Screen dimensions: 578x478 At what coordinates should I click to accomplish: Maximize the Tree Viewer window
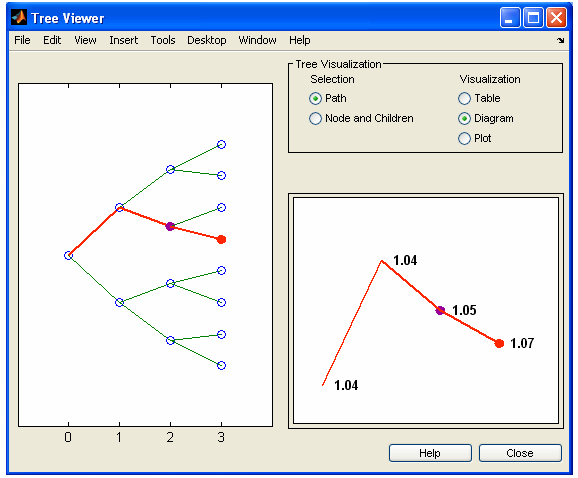point(533,18)
